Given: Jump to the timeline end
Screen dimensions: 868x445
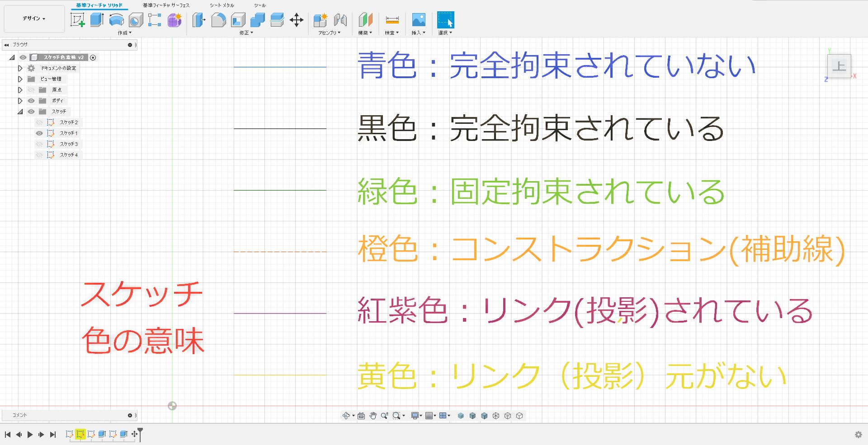Looking at the screenshot, I should coord(53,435).
